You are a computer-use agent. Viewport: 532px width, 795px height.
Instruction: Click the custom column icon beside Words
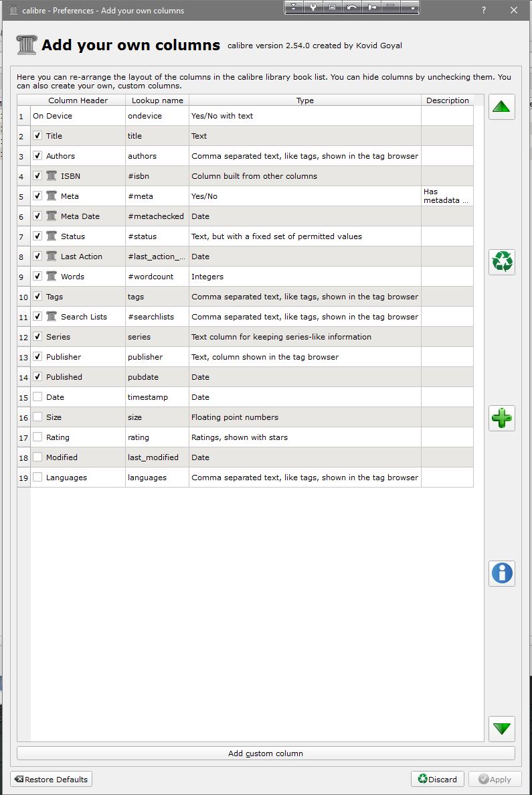pyautogui.click(x=52, y=276)
